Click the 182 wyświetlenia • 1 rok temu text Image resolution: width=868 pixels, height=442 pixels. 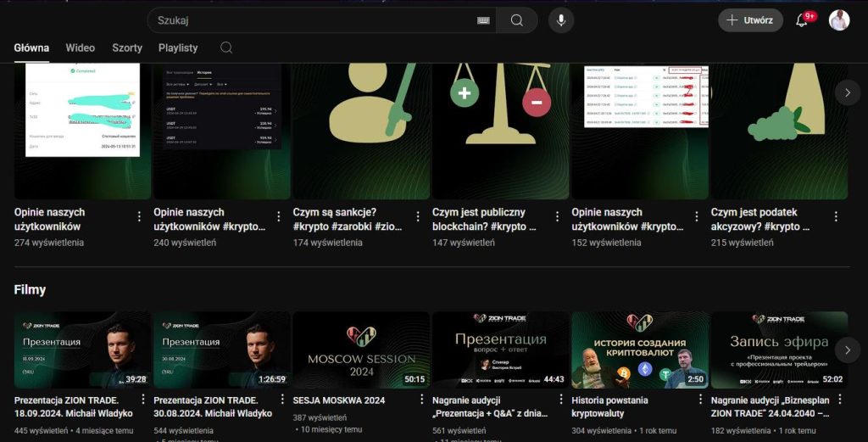tap(764, 430)
